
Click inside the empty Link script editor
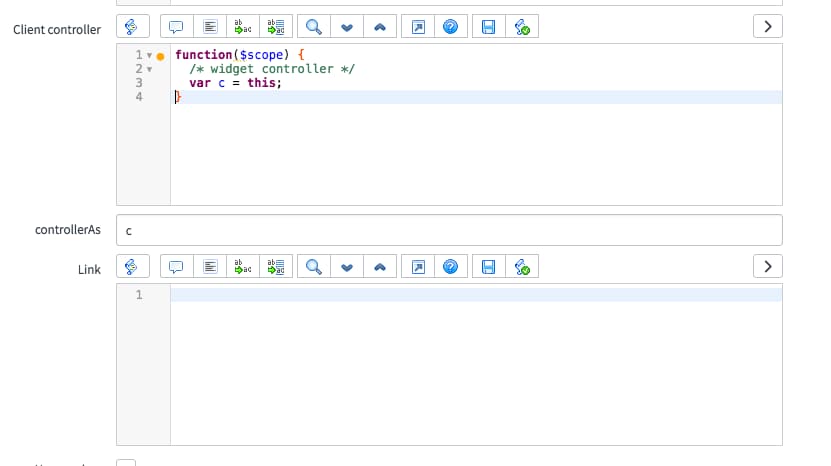point(476,360)
